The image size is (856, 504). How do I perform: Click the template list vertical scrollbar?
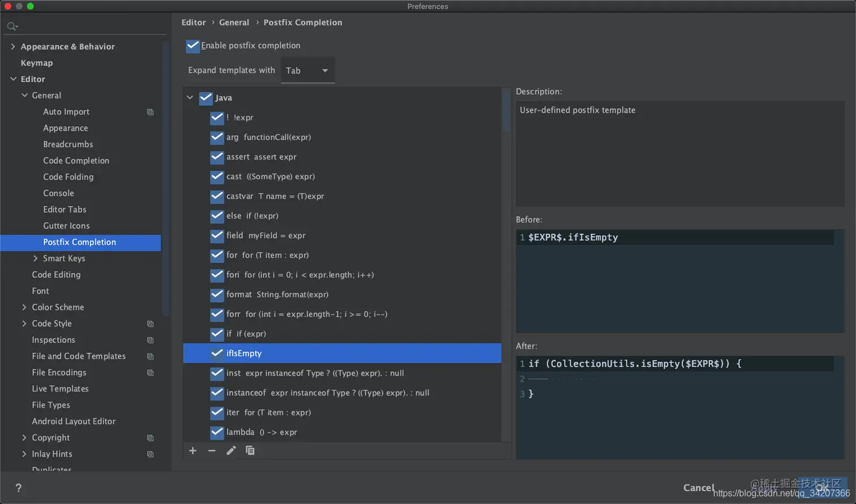tap(506, 111)
